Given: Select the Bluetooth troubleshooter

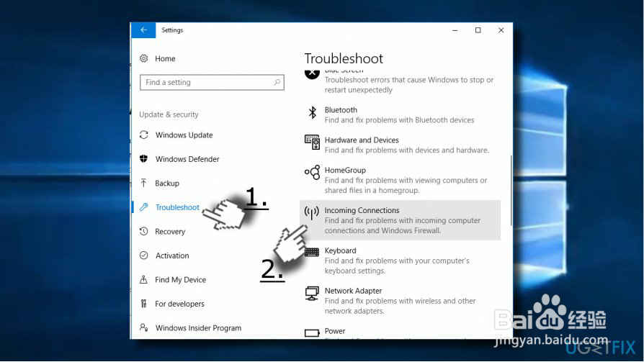Looking at the screenshot, I should pyautogui.click(x=400, y=115).
